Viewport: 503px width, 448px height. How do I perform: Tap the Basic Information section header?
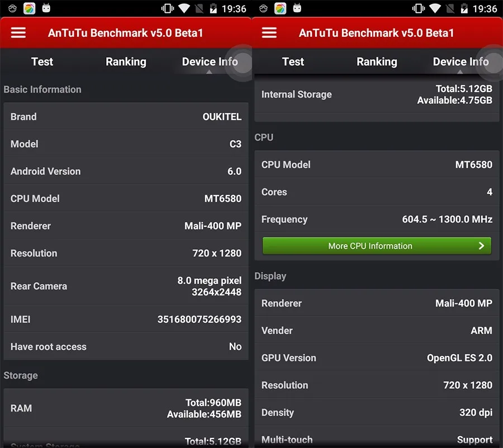pos(42,89)
